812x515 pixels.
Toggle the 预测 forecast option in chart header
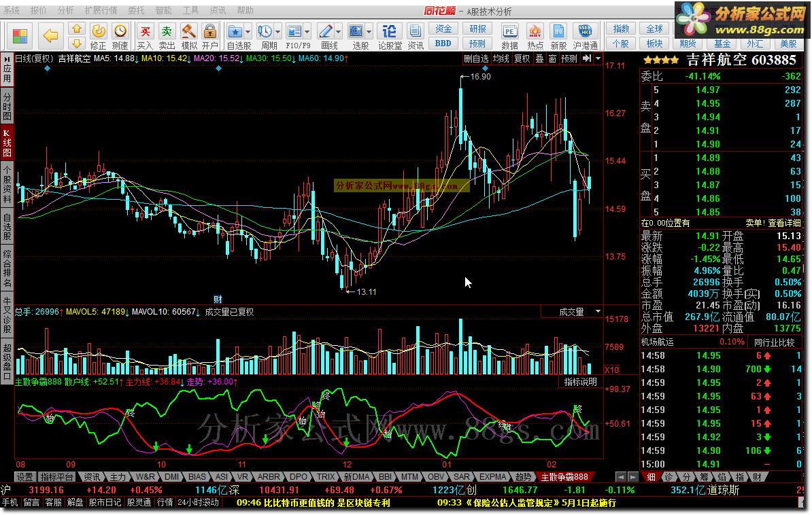click(569, 58)
